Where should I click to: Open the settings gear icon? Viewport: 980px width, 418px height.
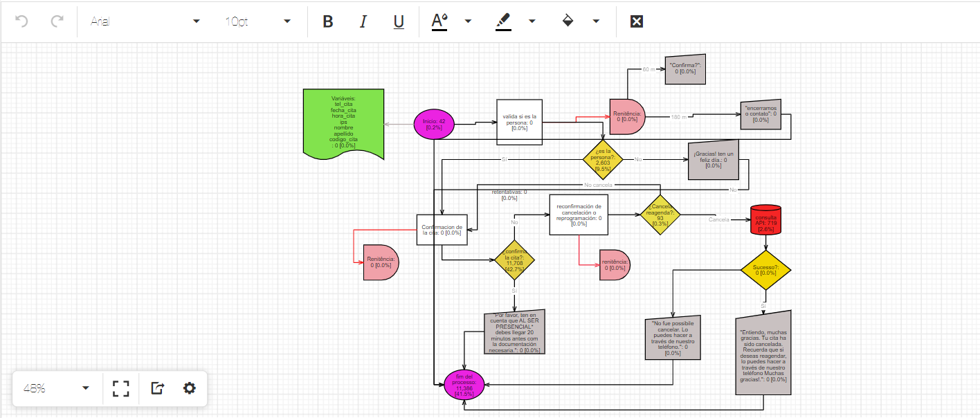[x=190, y=388]
